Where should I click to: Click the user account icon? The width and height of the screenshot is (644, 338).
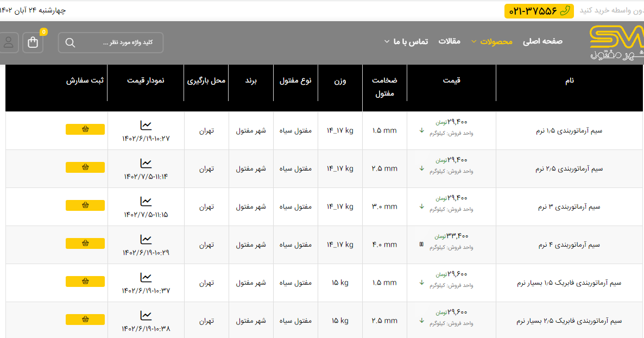[9, 42]
